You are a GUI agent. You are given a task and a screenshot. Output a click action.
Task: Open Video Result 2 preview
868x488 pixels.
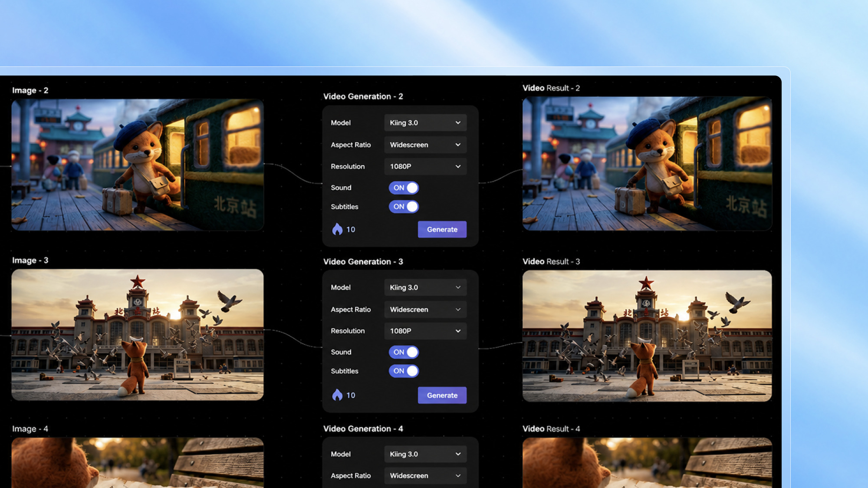coord(647,164)
